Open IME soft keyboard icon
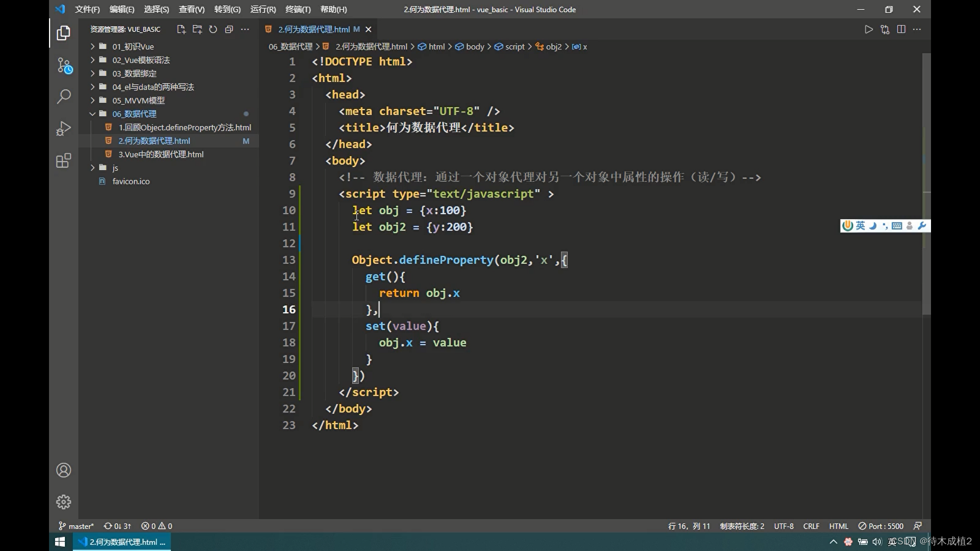Screen dimensions: 980x551 click(897, 226)
